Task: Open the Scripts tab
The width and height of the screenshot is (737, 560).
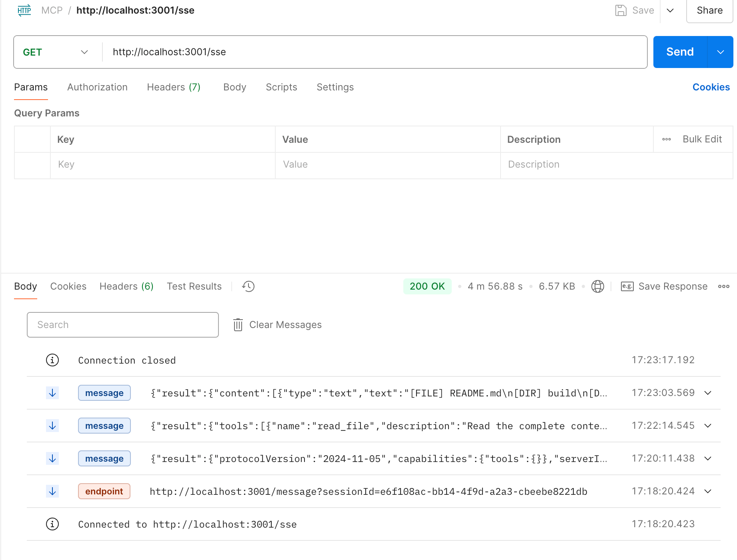Action: click(x=281, y=87)
